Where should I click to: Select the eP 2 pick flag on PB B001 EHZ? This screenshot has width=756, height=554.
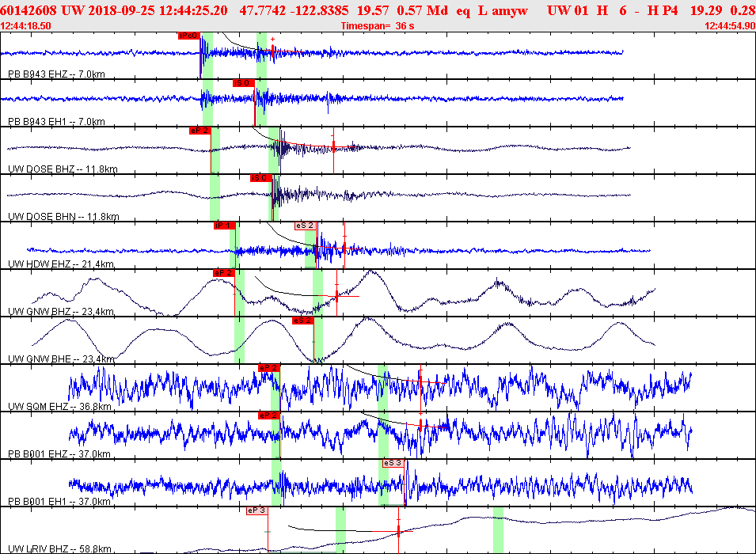(269, 415)
